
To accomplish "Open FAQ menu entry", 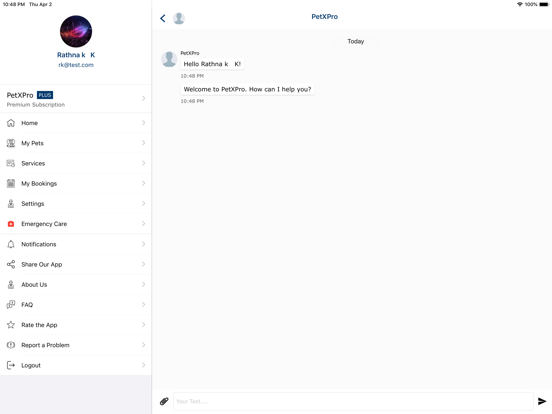I will pyautogui.click(x=76, y=305).
